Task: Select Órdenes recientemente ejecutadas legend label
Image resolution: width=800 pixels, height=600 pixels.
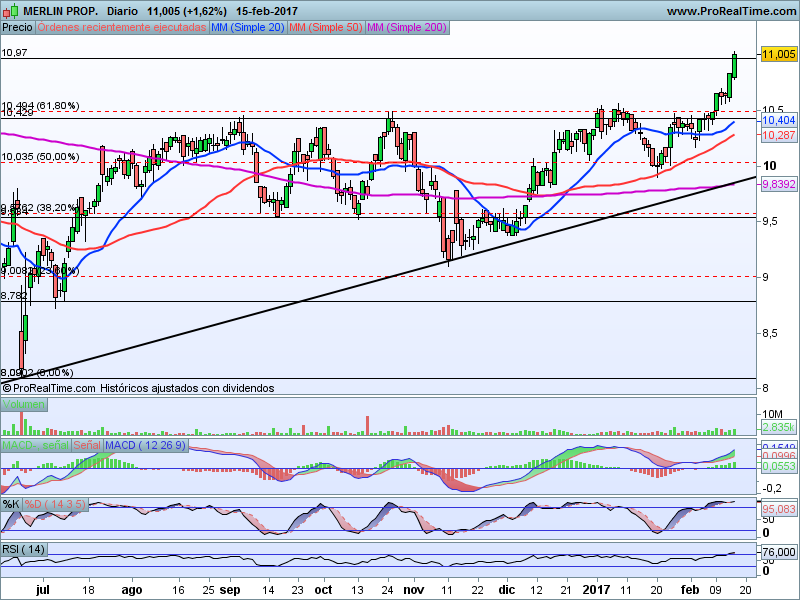Action: pyautogui.click(x=121, y=28)
